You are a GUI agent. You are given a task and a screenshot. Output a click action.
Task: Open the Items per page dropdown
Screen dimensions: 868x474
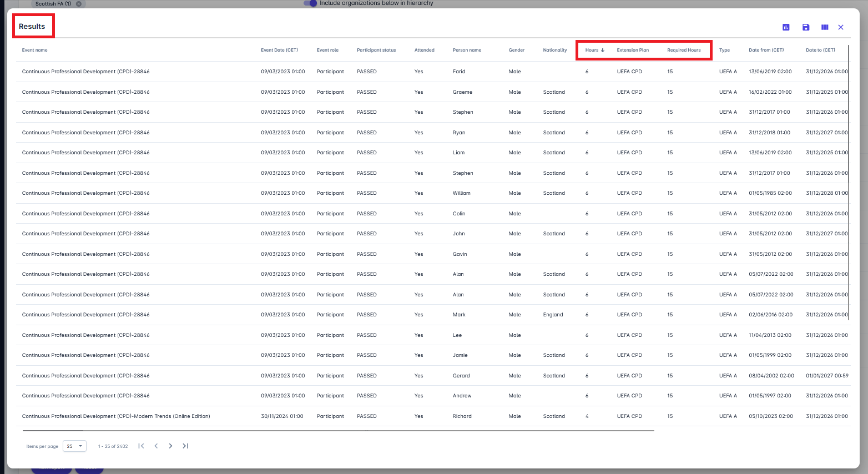74,446
